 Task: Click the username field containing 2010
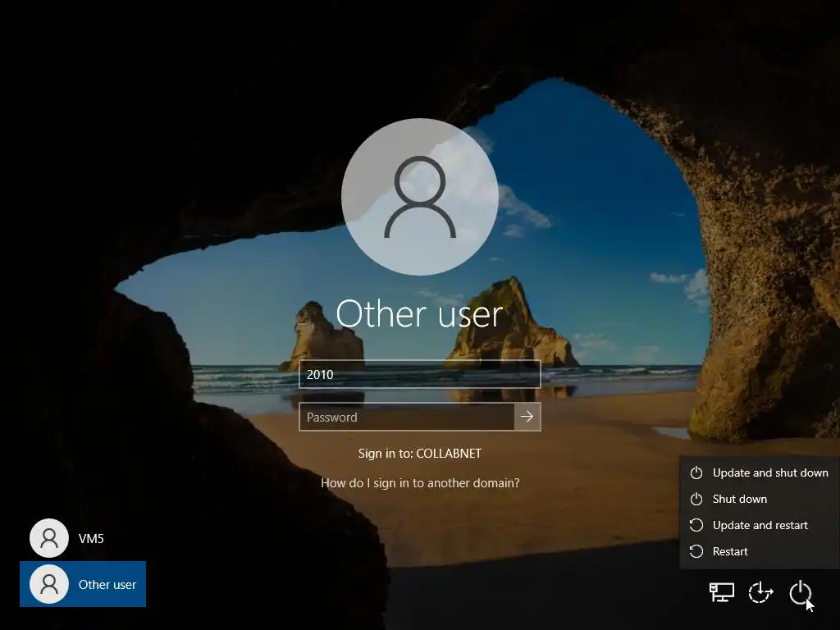(x=419, y=374)
